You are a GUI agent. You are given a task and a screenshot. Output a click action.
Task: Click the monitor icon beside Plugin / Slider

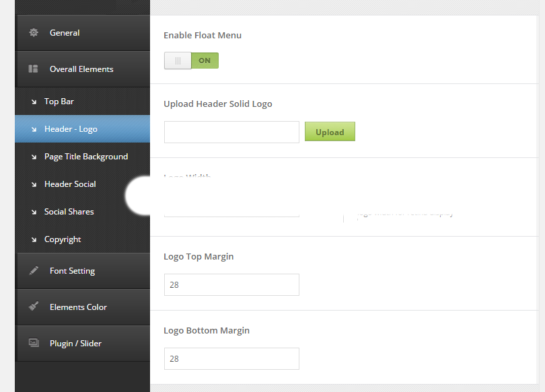[x=34, y=343]
